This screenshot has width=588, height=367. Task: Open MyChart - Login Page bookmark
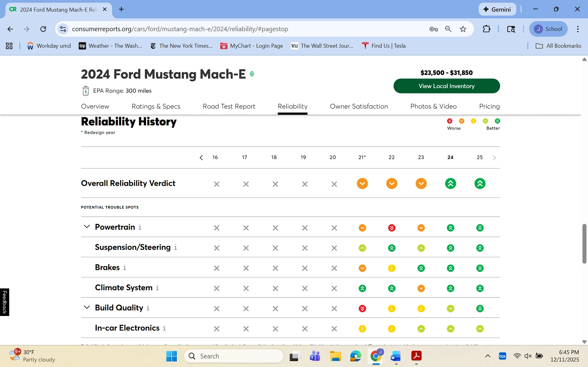click(252, 46)
